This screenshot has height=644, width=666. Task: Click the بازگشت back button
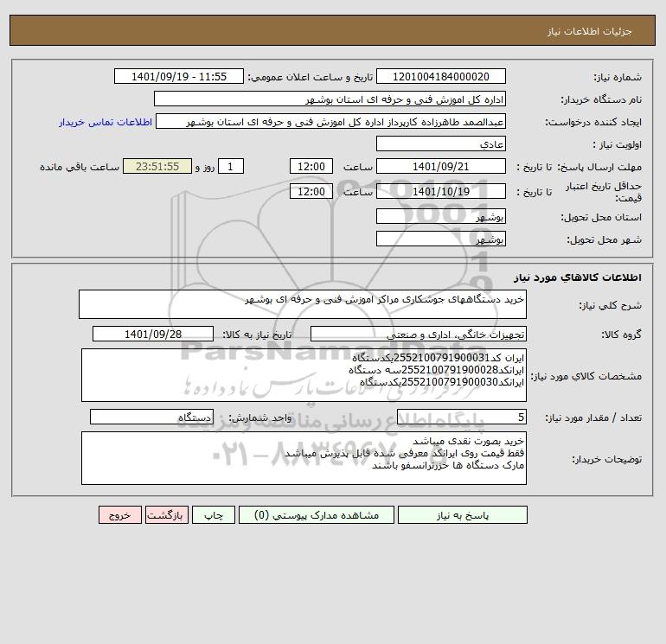click(166, 515)
